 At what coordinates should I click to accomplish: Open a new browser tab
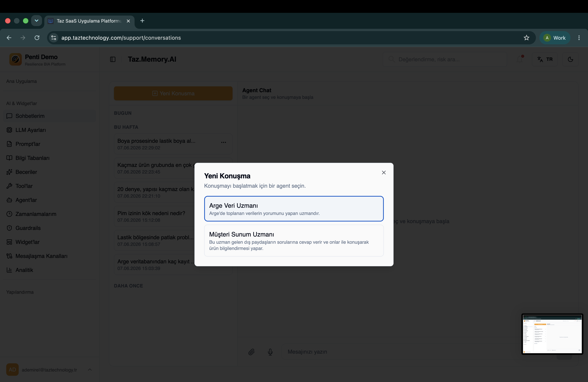pyautogui.click(x=142, y=21)
